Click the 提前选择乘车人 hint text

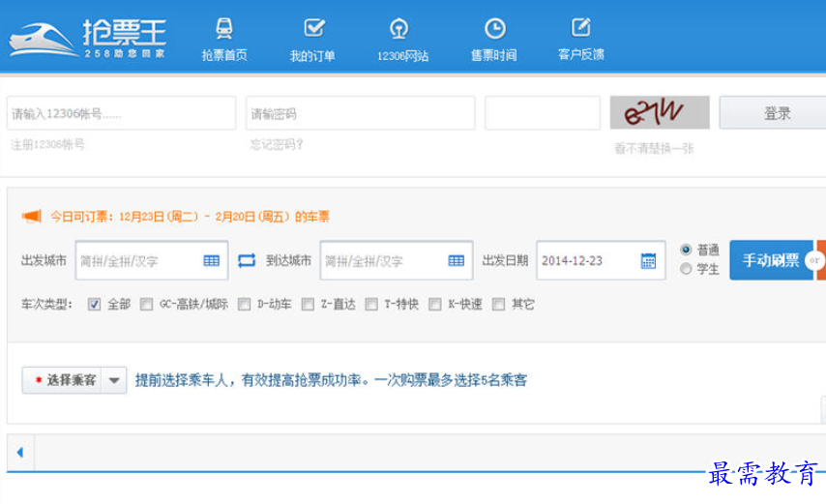pyautogui.click(x=331, y=380)
